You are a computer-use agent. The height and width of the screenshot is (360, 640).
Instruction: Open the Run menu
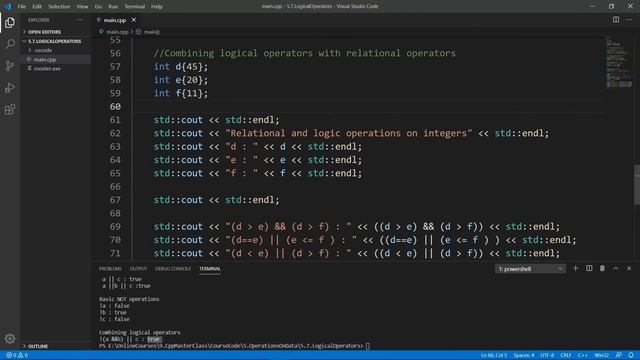pos(113,7)
